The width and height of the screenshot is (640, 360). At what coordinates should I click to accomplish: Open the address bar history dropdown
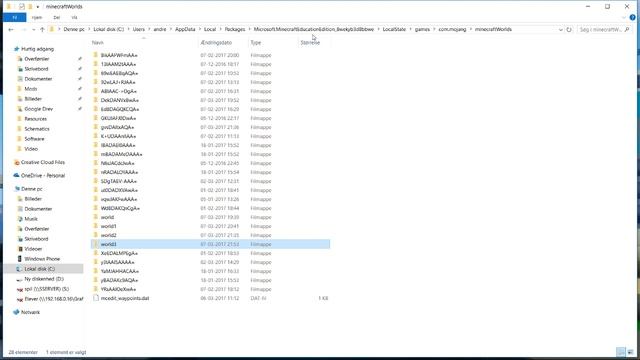pos(560,29)
